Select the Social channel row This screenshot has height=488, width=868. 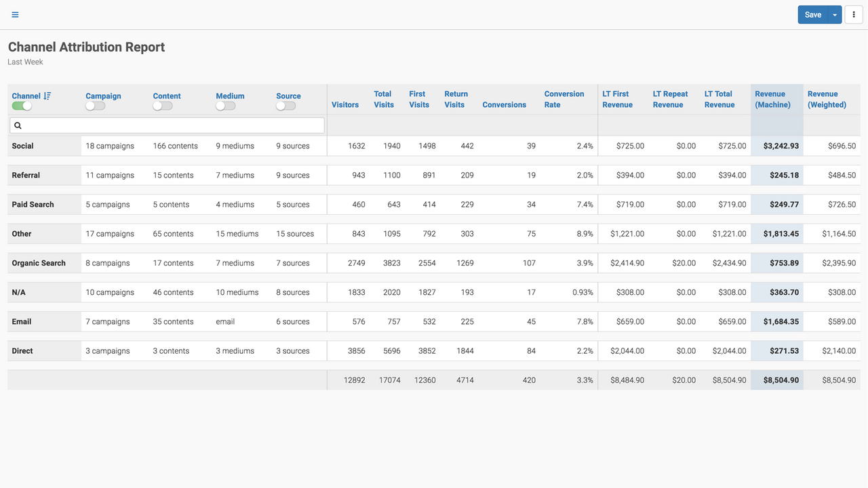(434, 146)
